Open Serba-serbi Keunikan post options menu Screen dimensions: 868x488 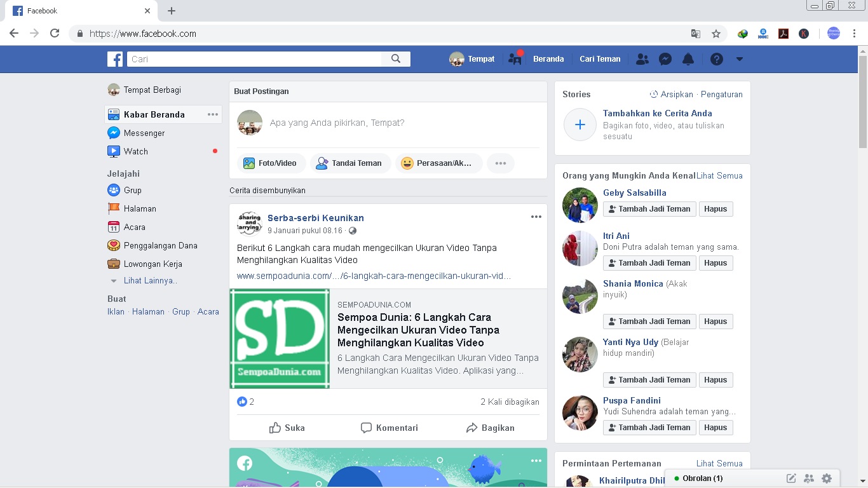click(536, 217)
